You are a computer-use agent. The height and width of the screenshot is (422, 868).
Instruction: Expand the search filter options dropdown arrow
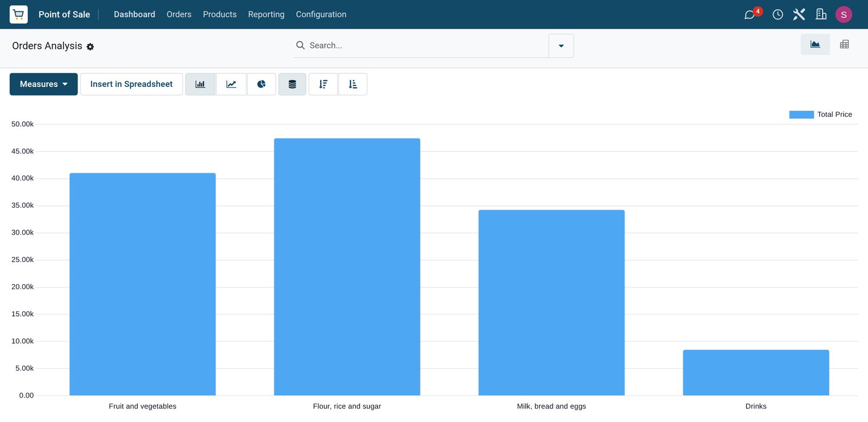[561, 46]
